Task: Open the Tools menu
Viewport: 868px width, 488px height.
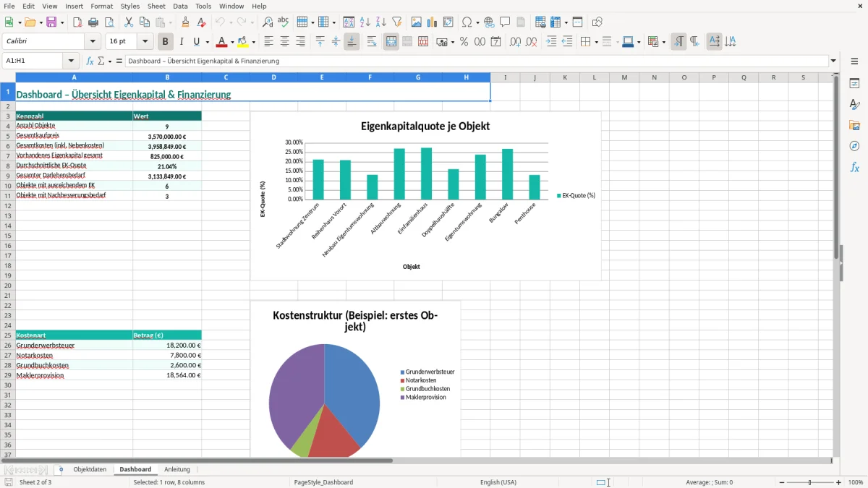Action: point(203,6)
